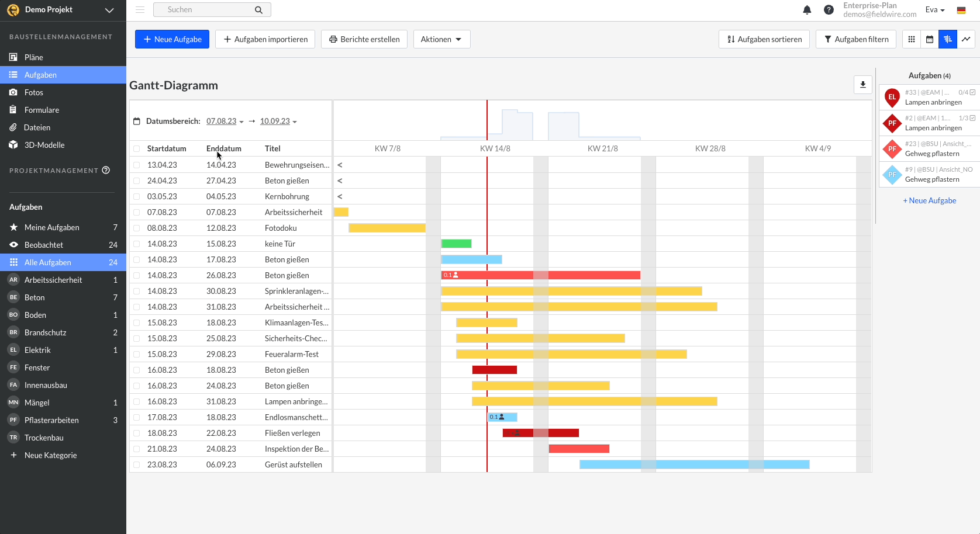The height and width of the screenshot is (534, 980).
Task: Click the green keine Tür Gantt bar
Action: point(456,244)
